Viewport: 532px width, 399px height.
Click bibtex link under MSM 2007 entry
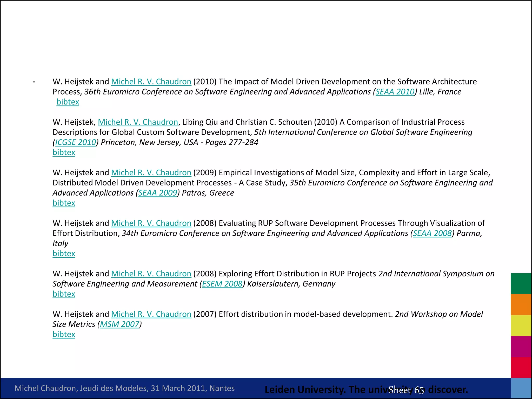[x=64, y=334]
